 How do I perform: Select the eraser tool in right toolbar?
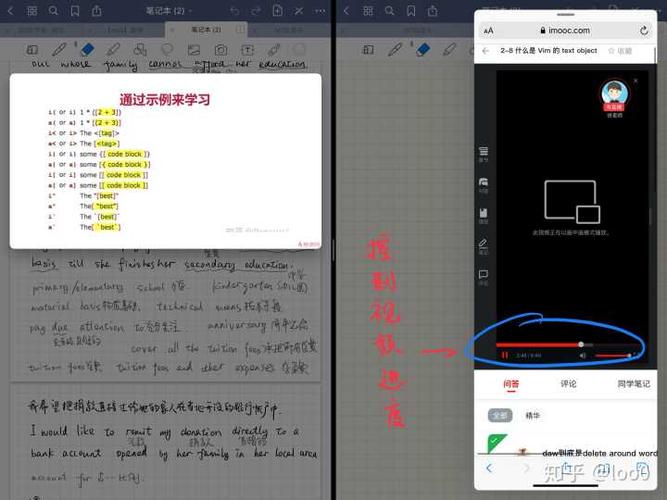tap(422, 49)
